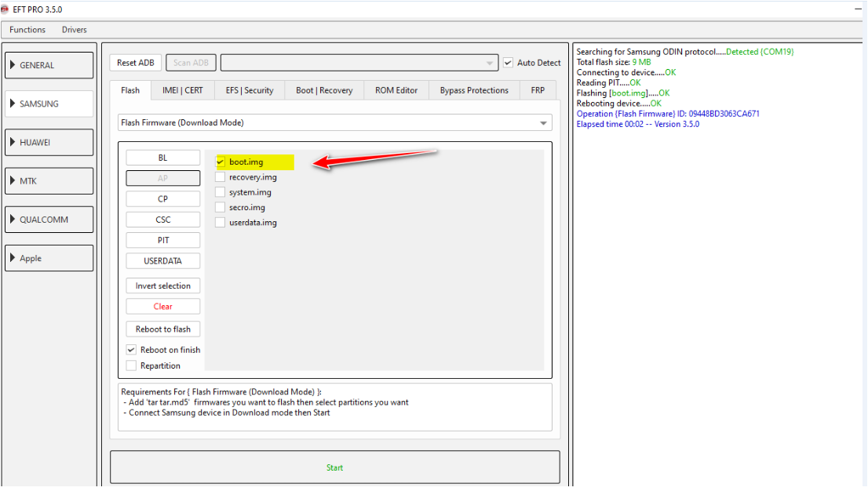Check the recovery.img checkbox
This screenshot has height=491, width=868.
[221, 177]
